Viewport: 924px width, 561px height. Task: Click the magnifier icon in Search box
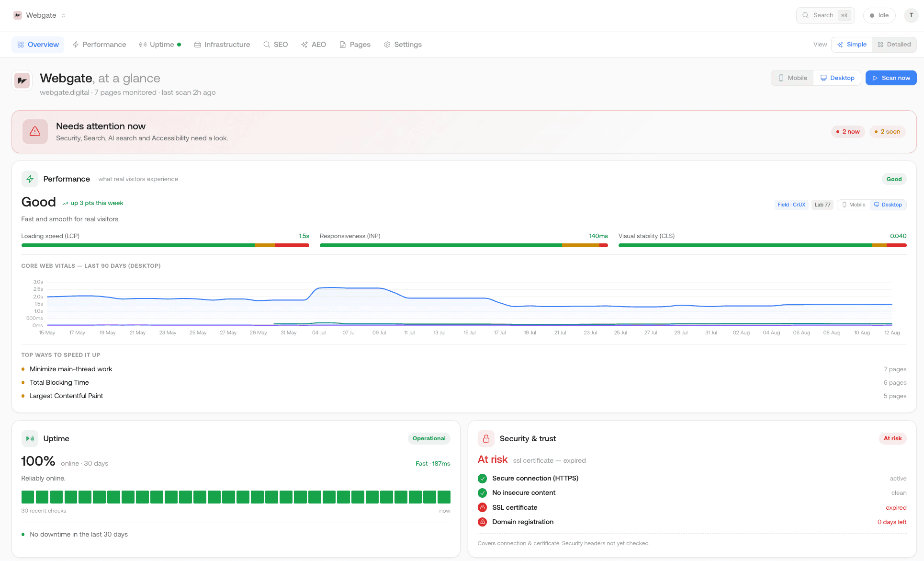click(x=806, y=15)
